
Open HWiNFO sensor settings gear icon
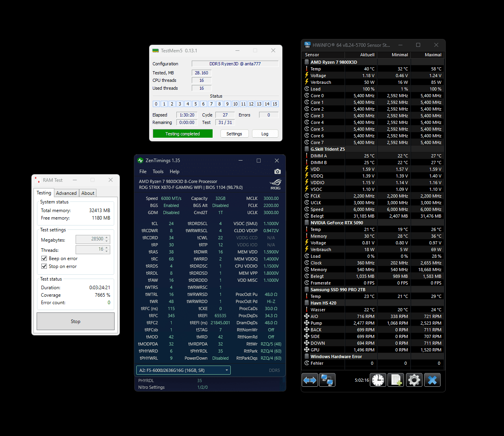coord(414,380)
